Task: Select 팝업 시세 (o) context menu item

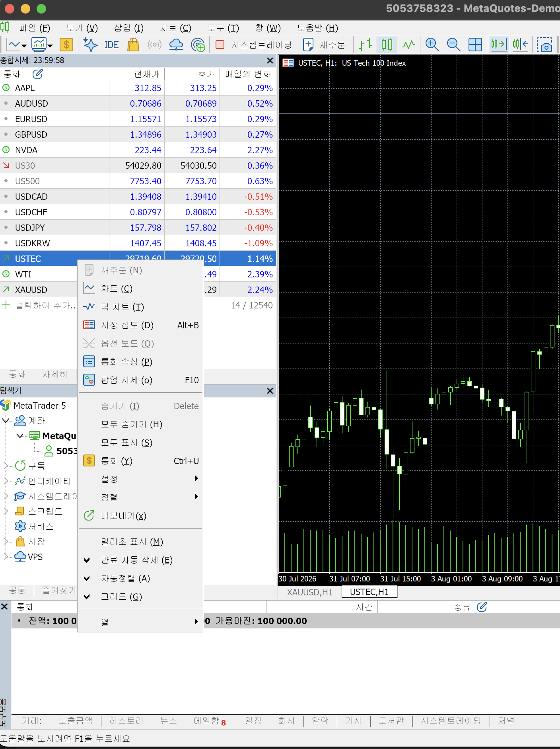Action: coord(140,380)
